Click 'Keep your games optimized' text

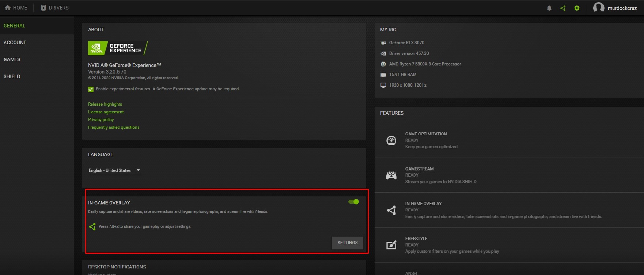pyautogui.click(x=431, y=147)
